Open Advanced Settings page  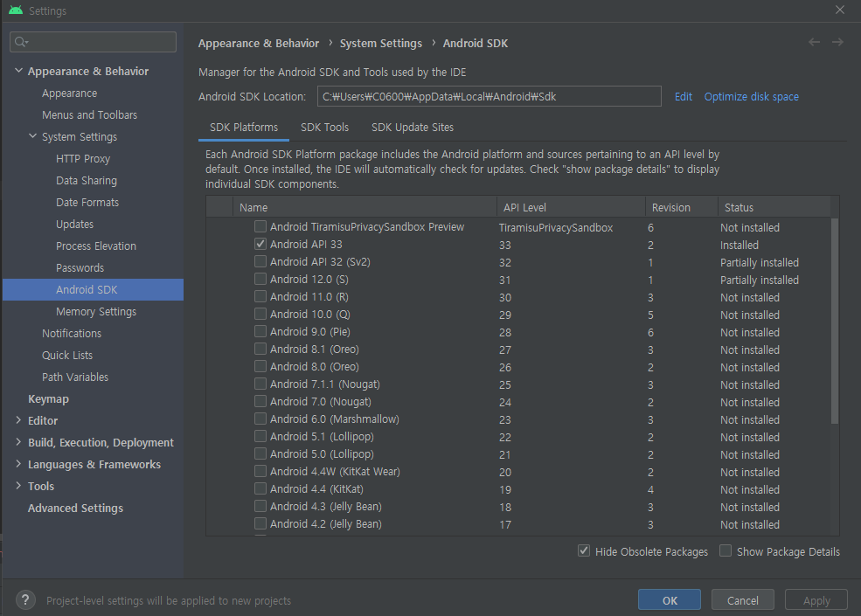[x=75, y=508]
